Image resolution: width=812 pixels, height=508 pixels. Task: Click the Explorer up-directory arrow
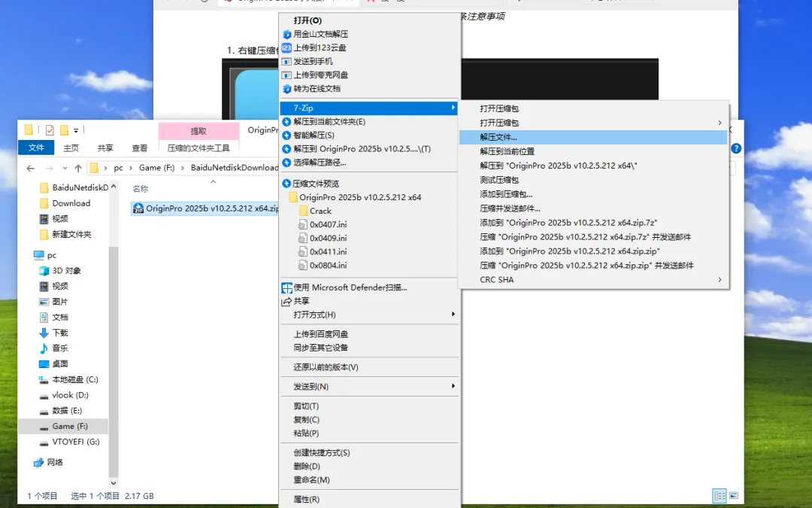(x=78, y=168)
